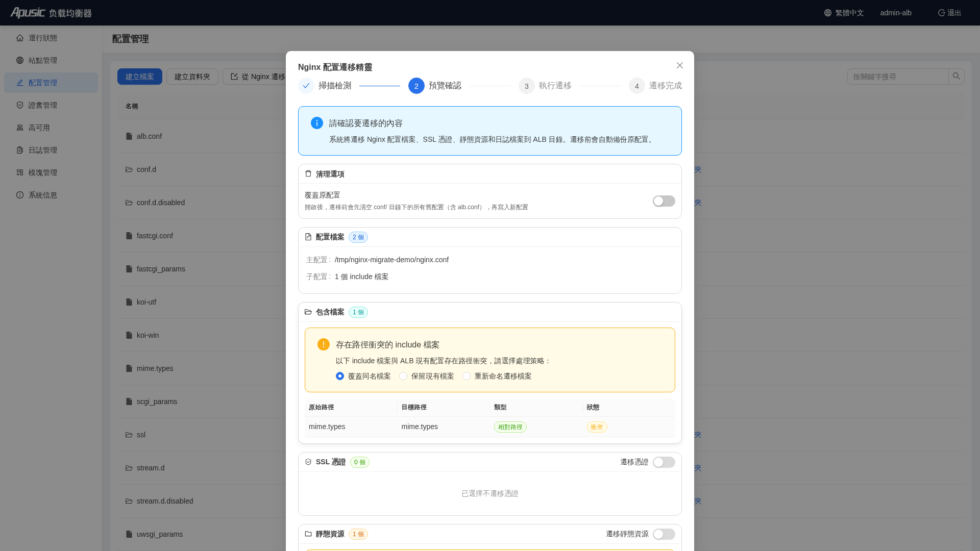The width and height of the screenshot is (980, 551).
Task: Click the 2 個 badge beside 配置檔案
Action: coord(358,237)
